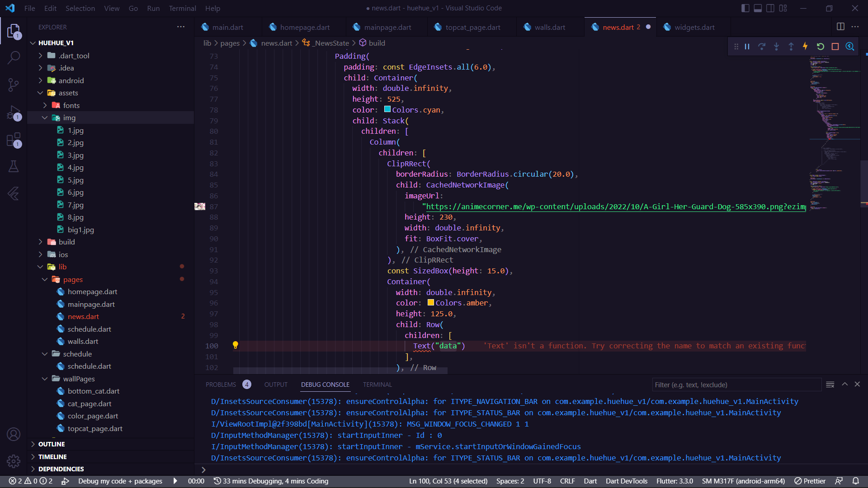Restart the debug session

[821, 47]
